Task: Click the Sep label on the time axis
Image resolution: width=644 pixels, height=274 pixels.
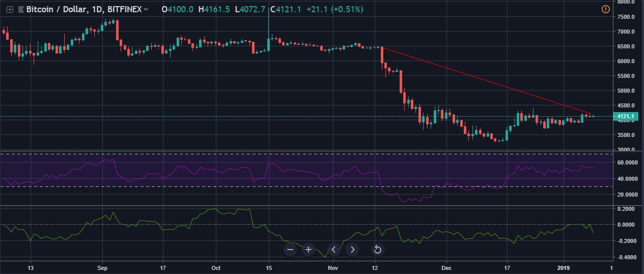Action: (x=102, y=267)
